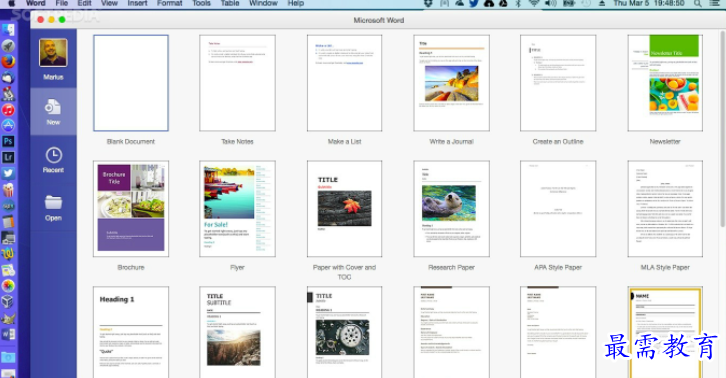Viewport: 726px width, 378px height.
Task: Select the Flyer template
Action: pyautogui.click(x=238, y=209)
